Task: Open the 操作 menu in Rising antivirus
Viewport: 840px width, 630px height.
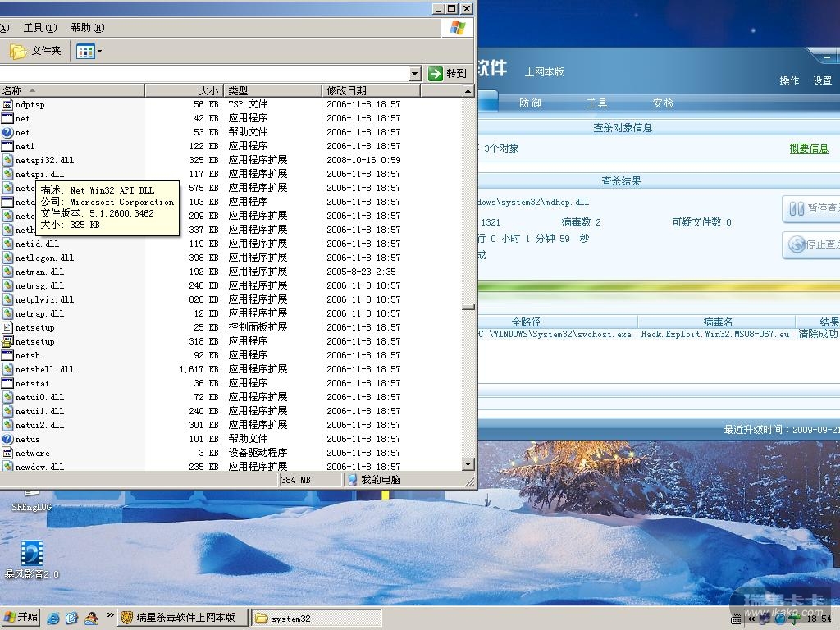Action: pos(789,81)
